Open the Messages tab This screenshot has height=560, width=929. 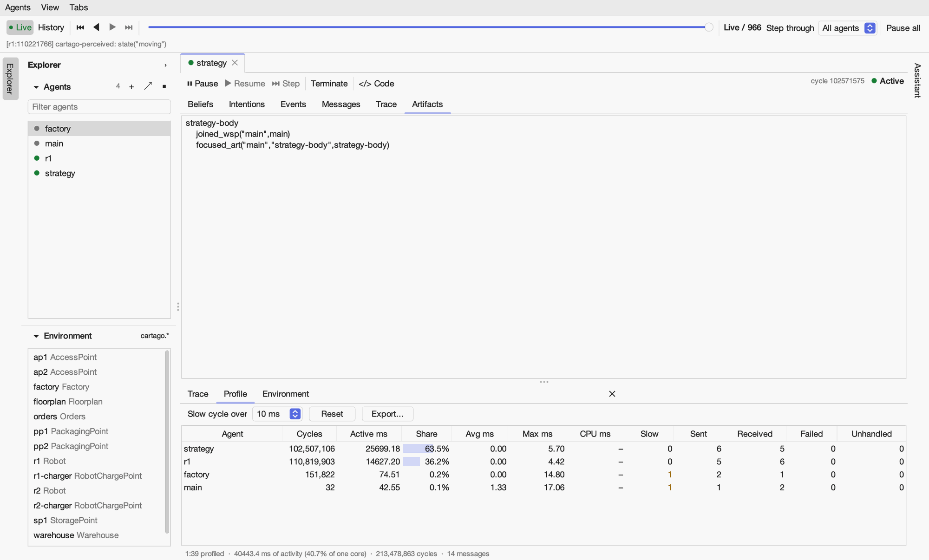[341, 104]
